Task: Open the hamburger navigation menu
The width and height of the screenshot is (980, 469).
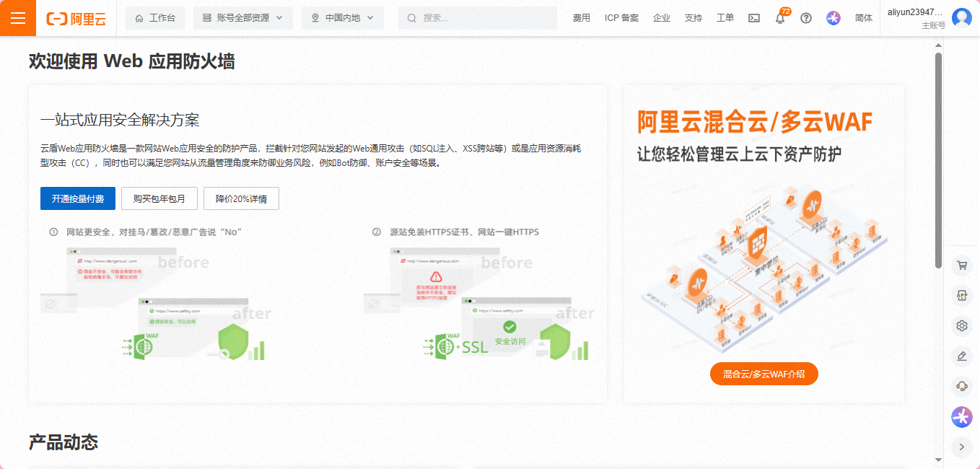Action: tap(18, 18)
